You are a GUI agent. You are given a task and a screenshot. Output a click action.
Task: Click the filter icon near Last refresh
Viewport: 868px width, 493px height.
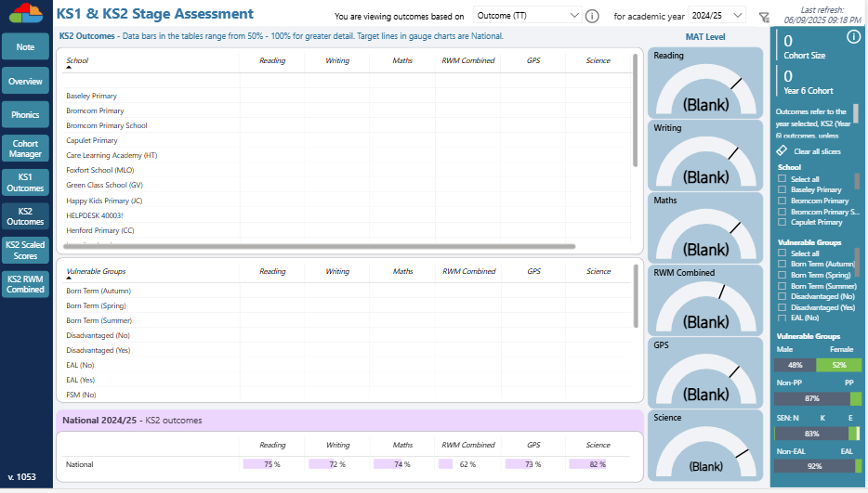coord(764,17)
